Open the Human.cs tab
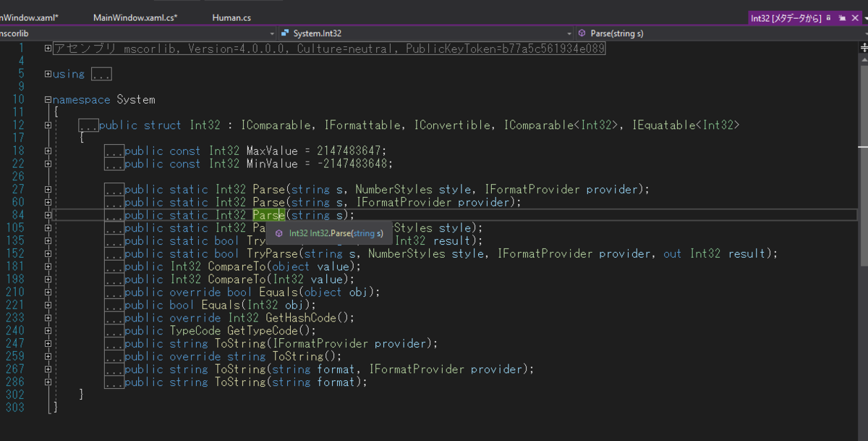The image size is (868, 441). [x=231, y=17]
